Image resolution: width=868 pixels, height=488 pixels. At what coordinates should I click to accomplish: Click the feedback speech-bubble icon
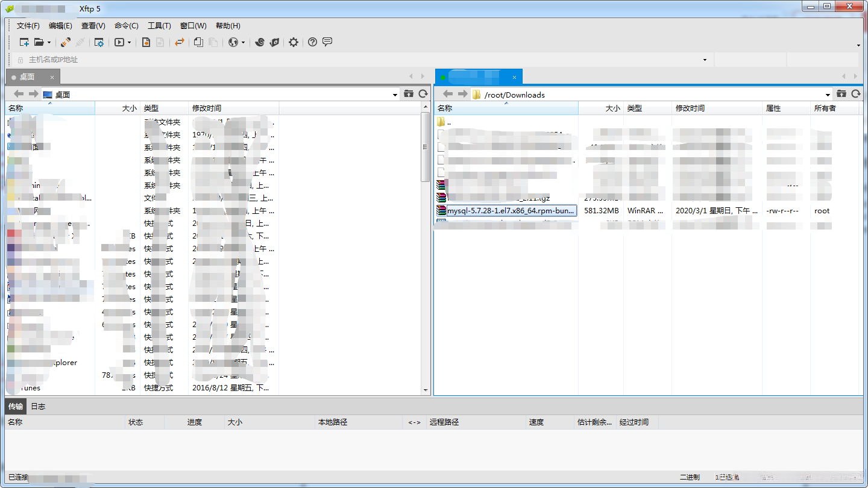(x=327, y=42)
